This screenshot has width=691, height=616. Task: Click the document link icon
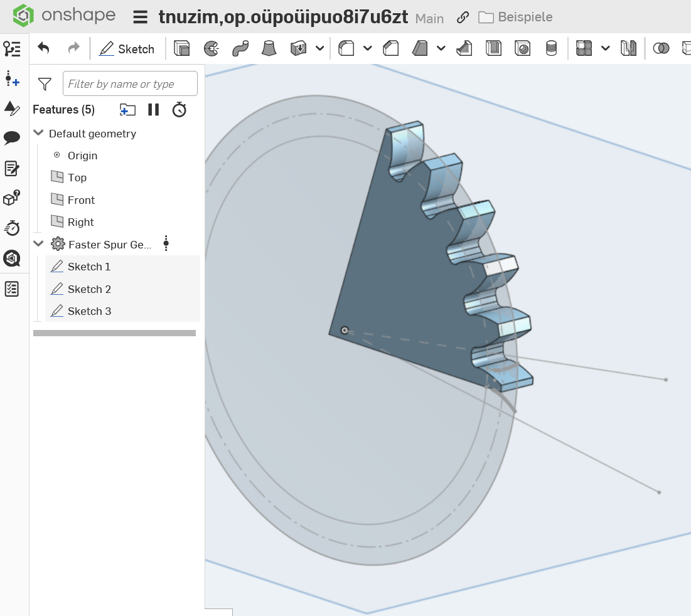coord(463,18)
